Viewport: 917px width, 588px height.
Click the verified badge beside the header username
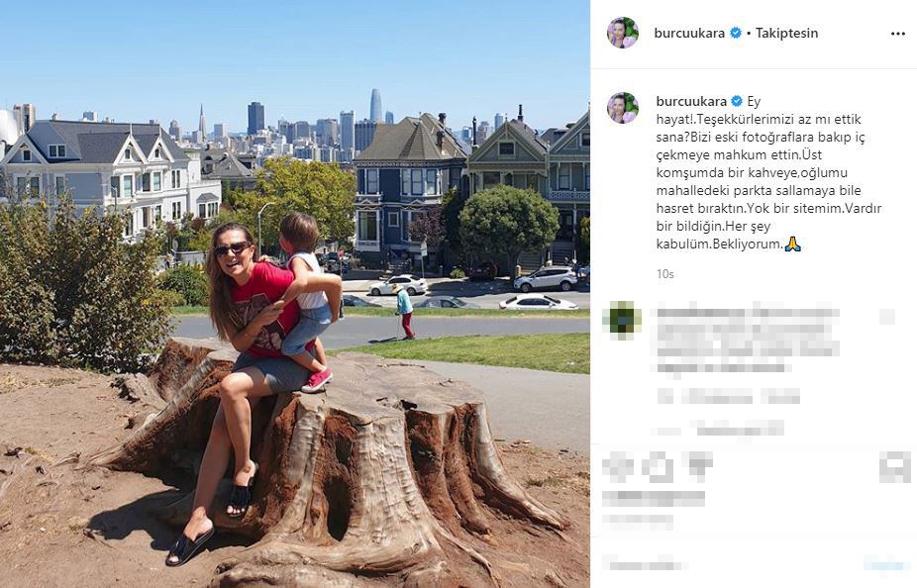[736, 33]
